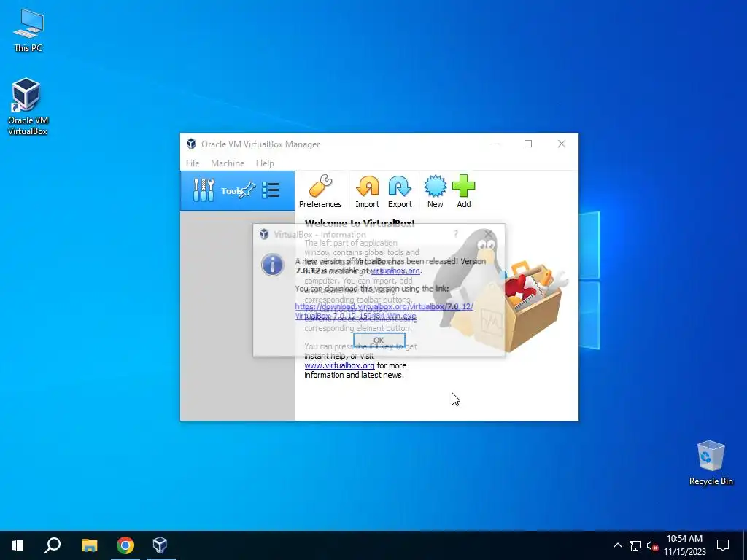Screen dimensions: 747x560
Task: Click the VirtualBox logo in Manager title bar
Action: pyautogui.click(x=192, y=144)
